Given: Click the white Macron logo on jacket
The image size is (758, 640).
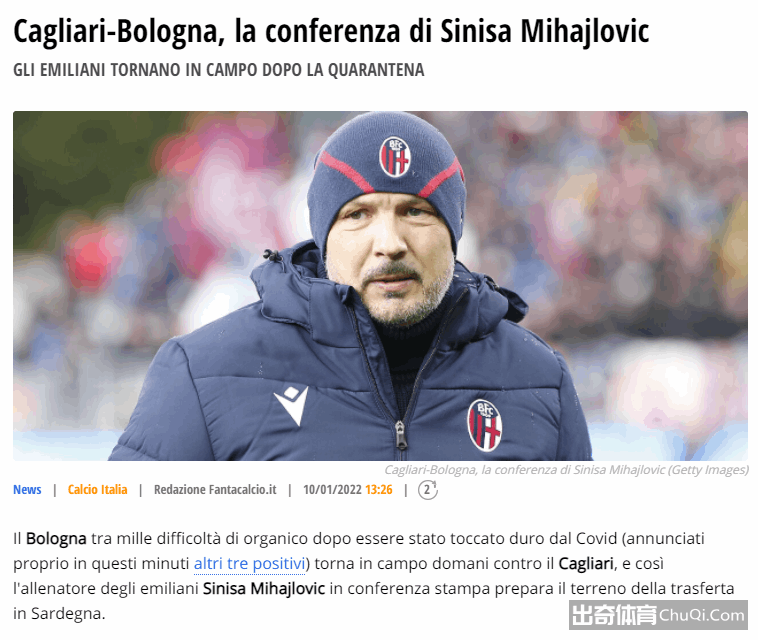Looking at the screenshot, I should click(292, 405).
